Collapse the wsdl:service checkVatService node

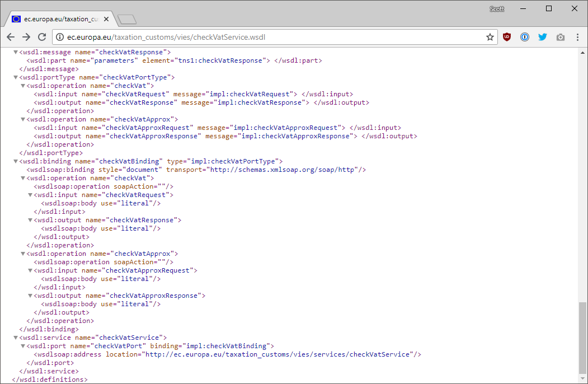coord(16,338)
